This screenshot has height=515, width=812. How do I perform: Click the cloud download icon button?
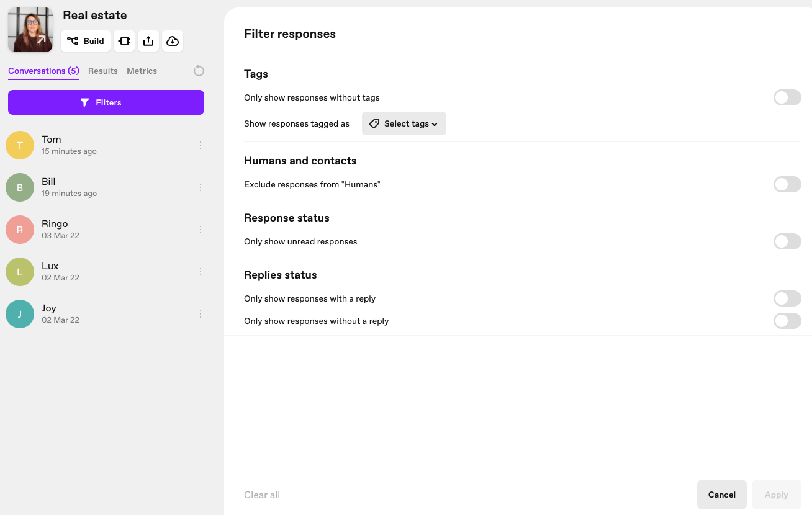pyautogui.click(x=173, y=41)
